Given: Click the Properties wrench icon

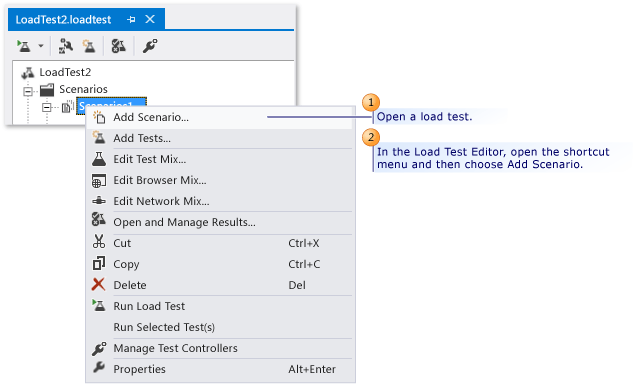Looking at the screenshot, I should coord(99,367).
